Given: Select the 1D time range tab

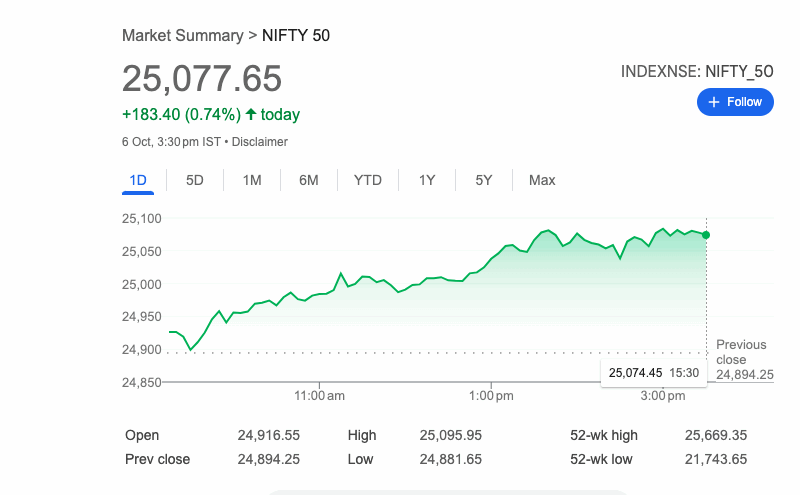Looking at the screenshot, I should (138, 180).
